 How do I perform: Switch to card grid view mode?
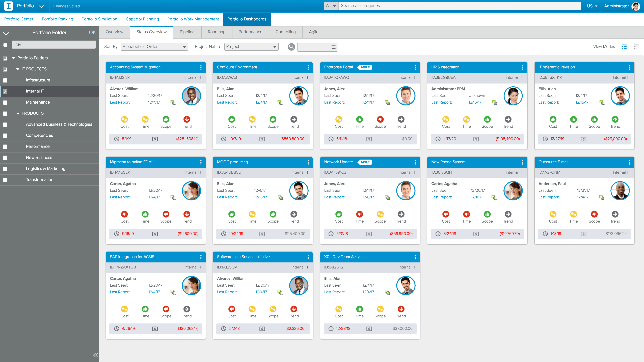point(624,47)
